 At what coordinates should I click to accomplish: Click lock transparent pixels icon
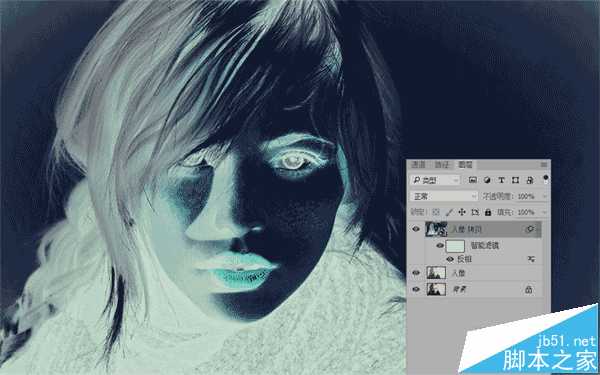[436, 212]
